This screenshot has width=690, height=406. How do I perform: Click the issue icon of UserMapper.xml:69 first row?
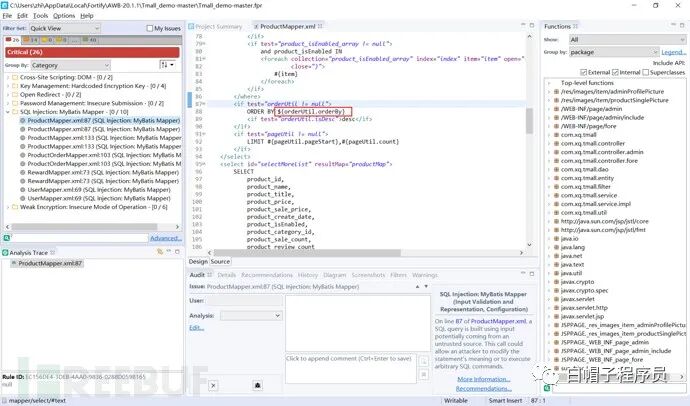pyautogui.click(x=22, y=190)
